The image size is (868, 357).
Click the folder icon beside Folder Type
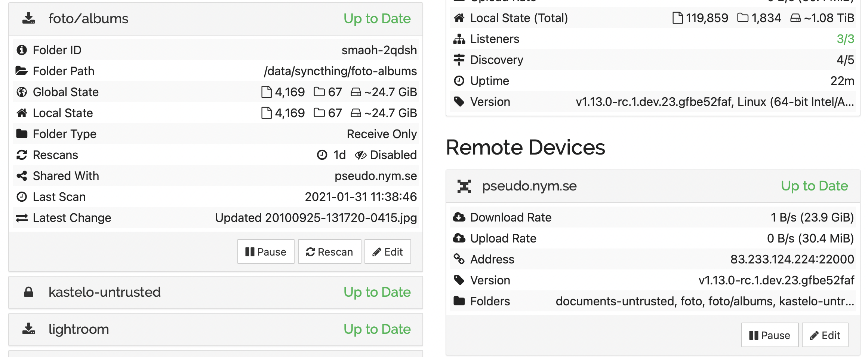click(22, 134)
